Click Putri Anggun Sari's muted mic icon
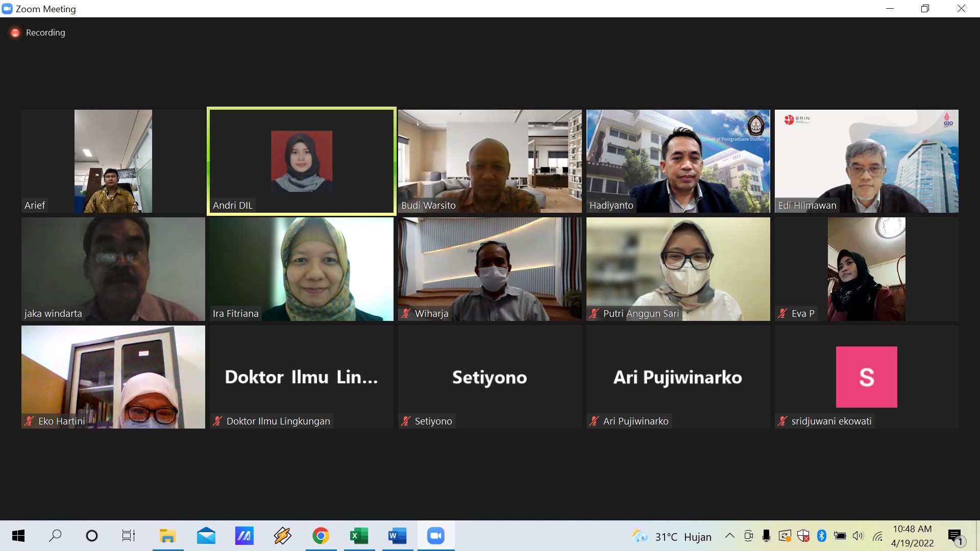980x551 pixels. tap(594, 314)
